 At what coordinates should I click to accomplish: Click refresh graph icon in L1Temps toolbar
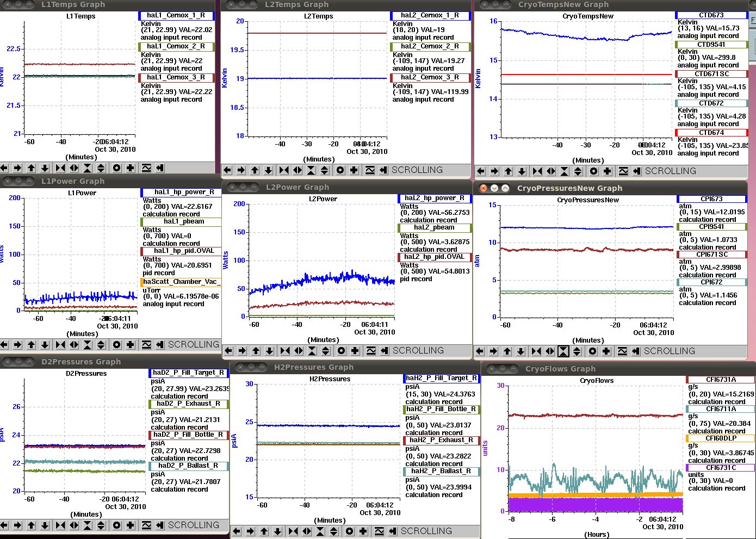(146, 168)
